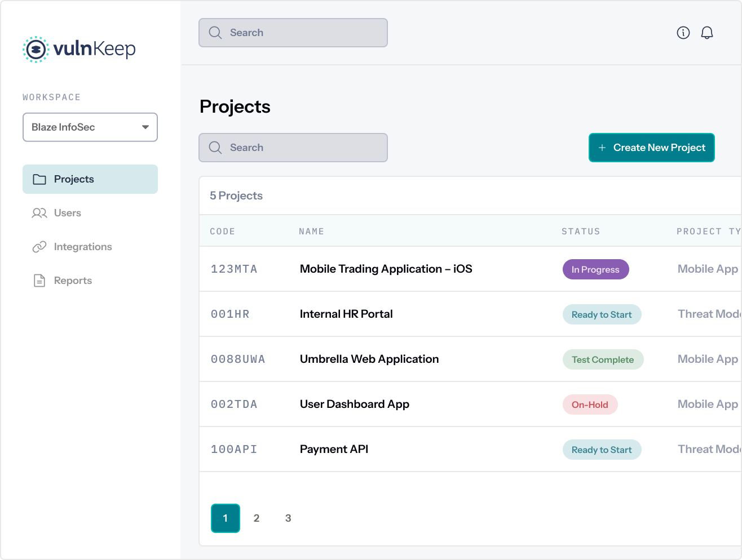Click the Users people icon in sidebar

pyautogui.click(x=39, y=213)
